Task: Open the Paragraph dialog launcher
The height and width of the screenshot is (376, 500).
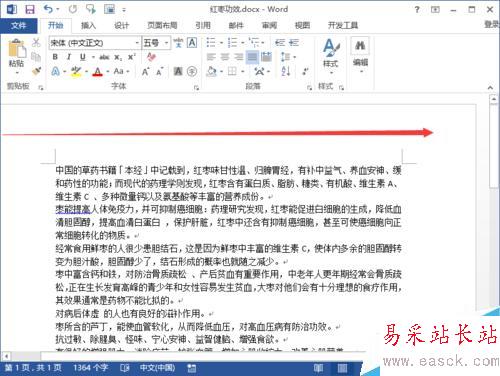Action: tap(309, 88)
